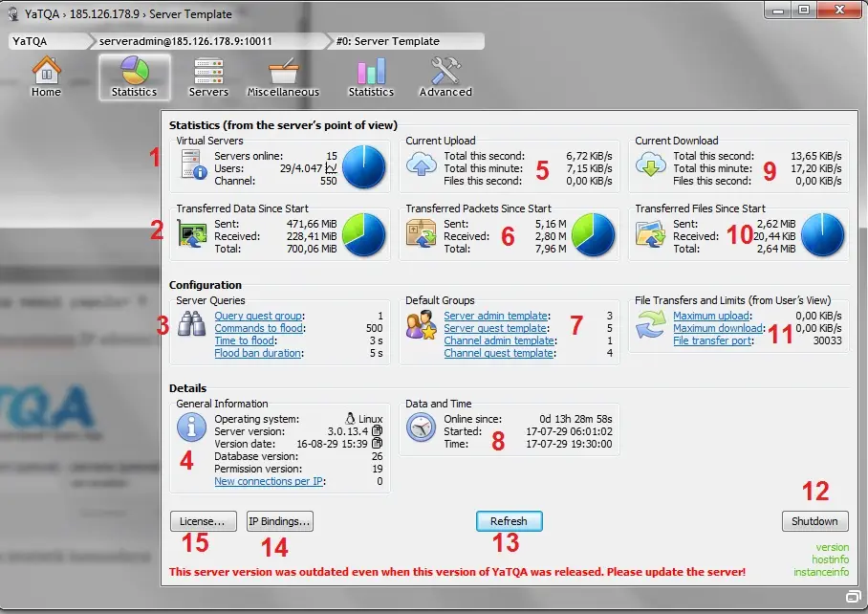Viewport: 868px width, 614px height.
Task: Click the IP Bindings... button
Action: [x=279, y=521]
